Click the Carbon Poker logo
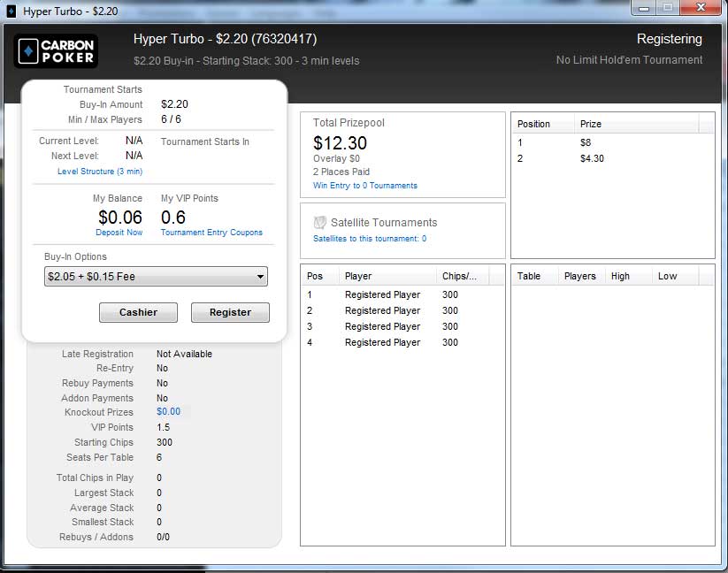Image resolution: width=728 pixels, height=573 pixels. click(x=56, y=51)
